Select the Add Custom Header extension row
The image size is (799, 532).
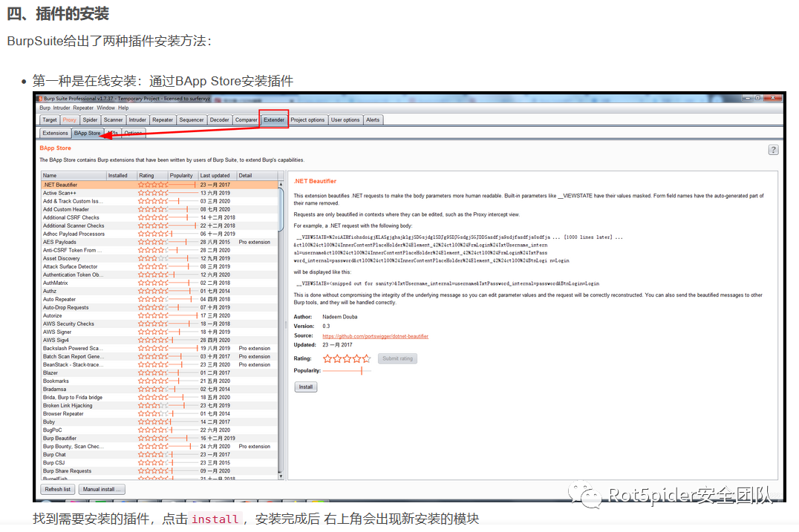tap(160, 209)
